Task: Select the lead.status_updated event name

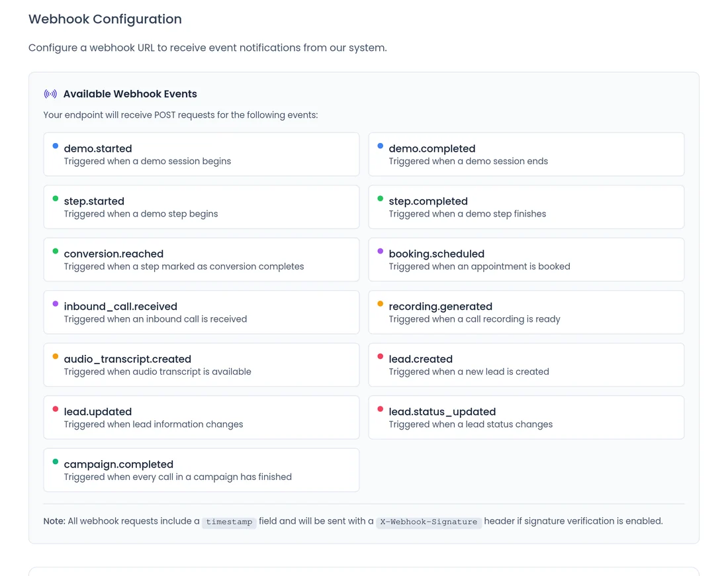Action: (x=442, y=412)
